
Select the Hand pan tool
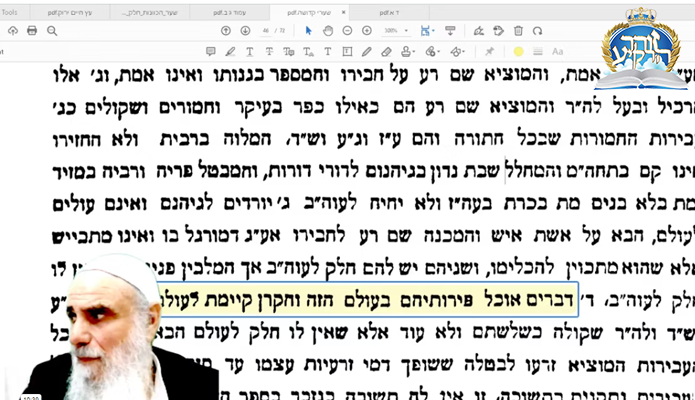point(329,30)
